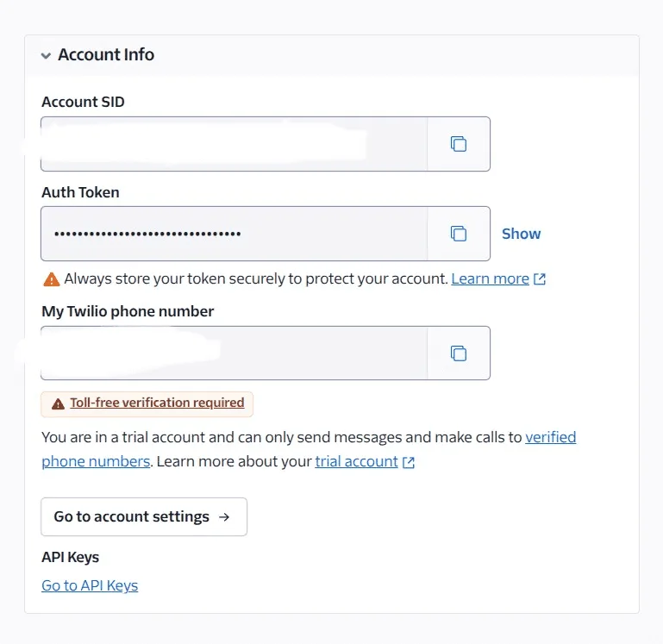The height and width of the screenshot is (644, 663).
Task: Click the toll-free verification warning triangle icon
Action: [x=58, y=403]
